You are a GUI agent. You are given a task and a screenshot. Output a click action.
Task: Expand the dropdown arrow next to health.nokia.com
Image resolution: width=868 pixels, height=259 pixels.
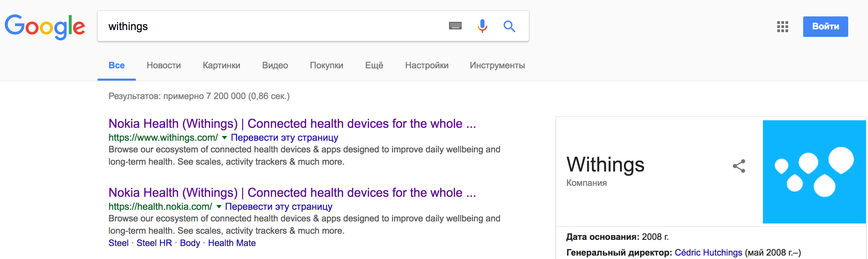(218, 207)
